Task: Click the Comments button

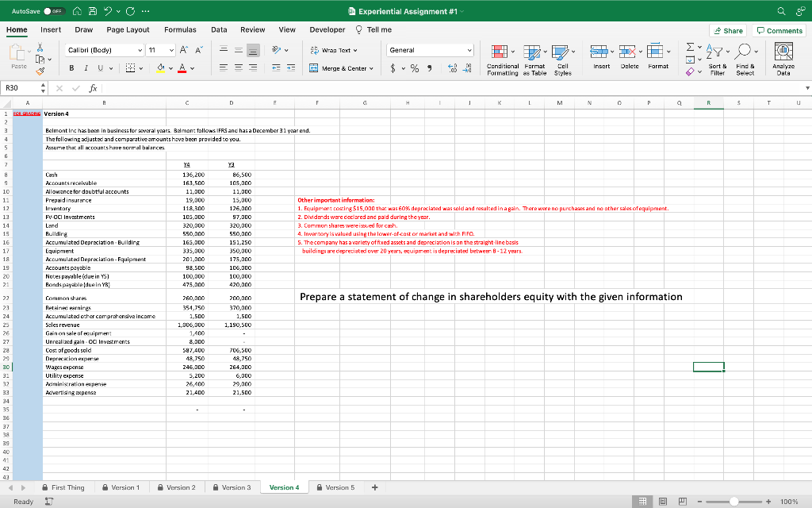Action: [779, 31]
